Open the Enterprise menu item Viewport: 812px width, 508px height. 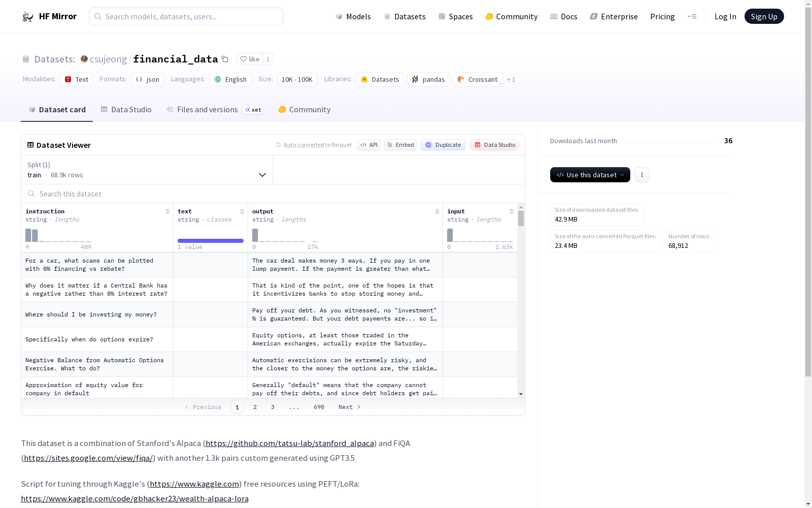(x=614, y=16)
